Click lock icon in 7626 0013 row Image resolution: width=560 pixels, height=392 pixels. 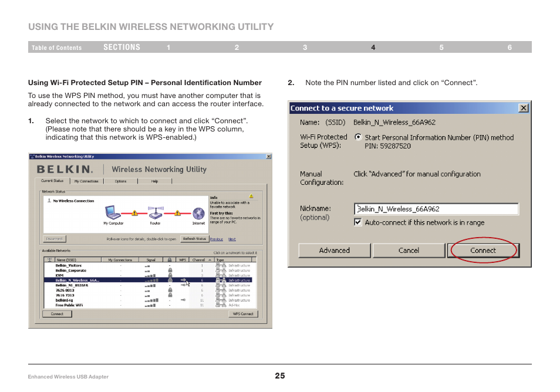[x=170, y=290]
